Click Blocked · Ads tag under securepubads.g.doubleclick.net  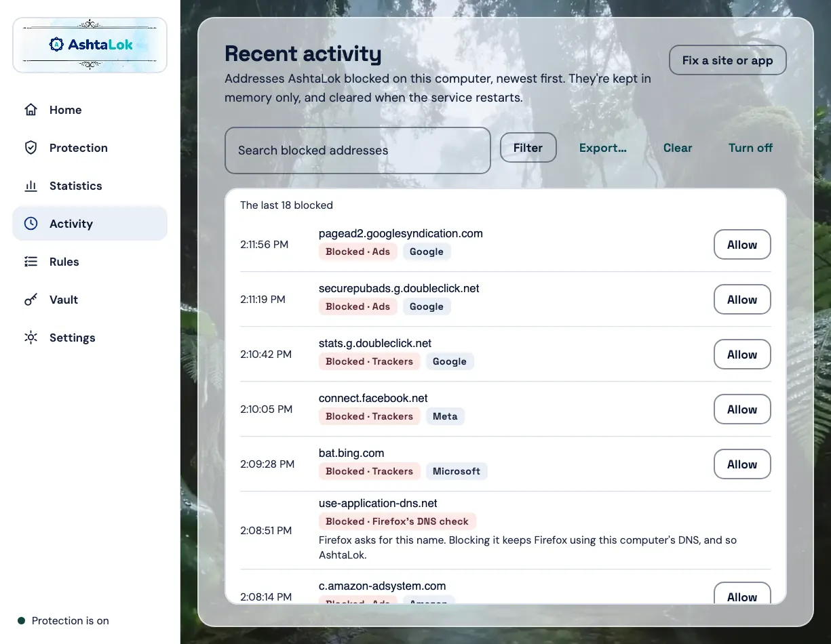coord(358,306)
